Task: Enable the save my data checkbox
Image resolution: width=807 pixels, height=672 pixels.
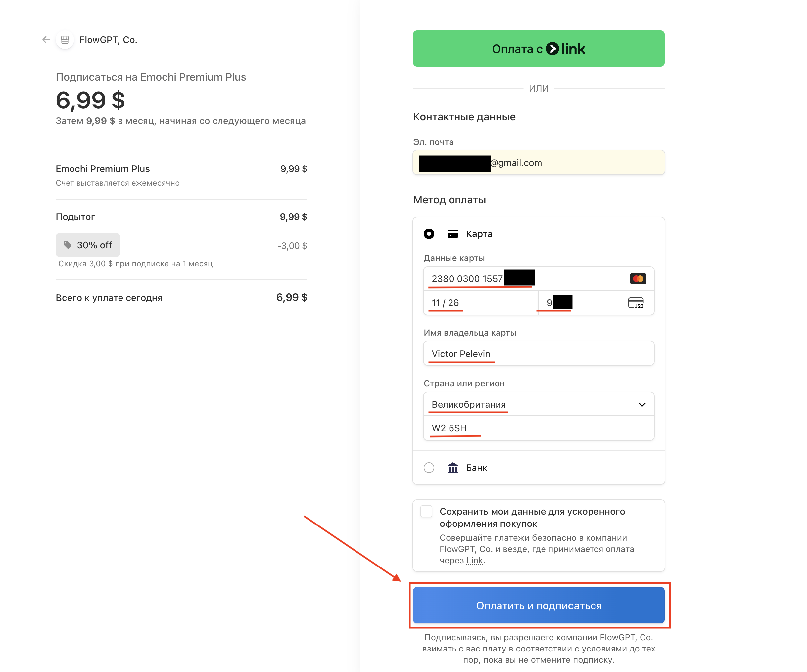Action: (x=426, y=512)
